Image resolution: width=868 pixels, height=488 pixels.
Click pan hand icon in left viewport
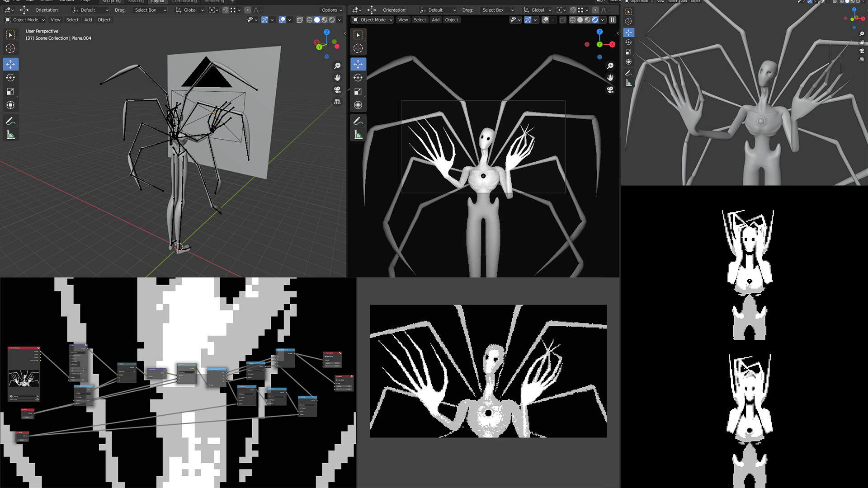(x=337, y=78)
